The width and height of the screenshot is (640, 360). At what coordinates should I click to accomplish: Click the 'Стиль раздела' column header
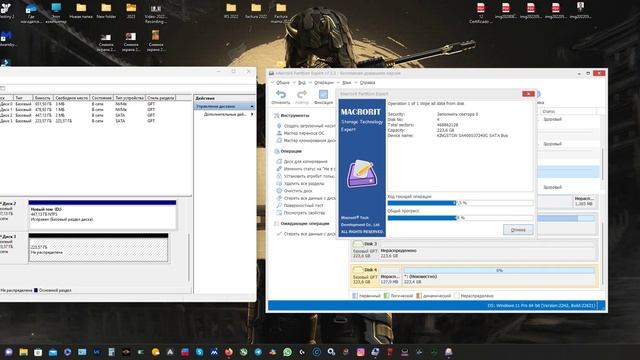pos(161,98)
